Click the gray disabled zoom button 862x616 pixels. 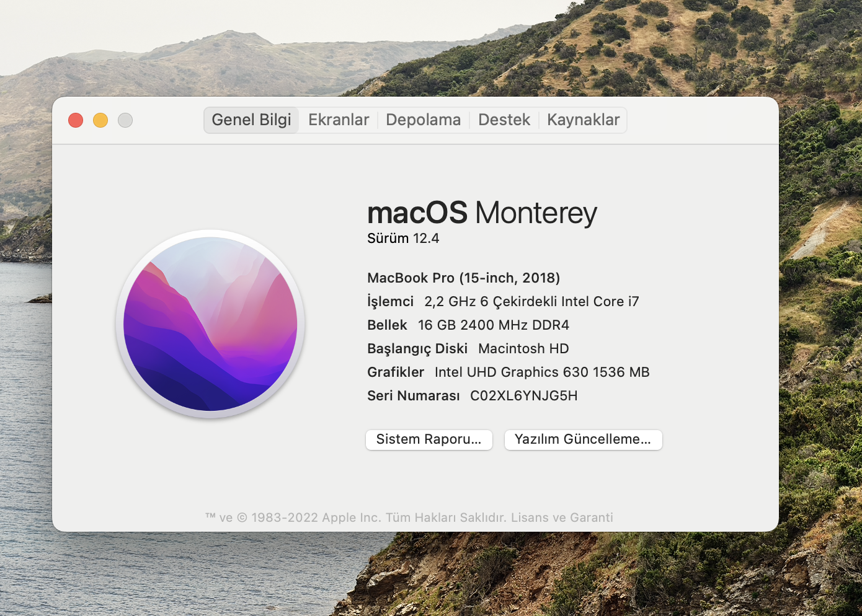click(125, 120)
